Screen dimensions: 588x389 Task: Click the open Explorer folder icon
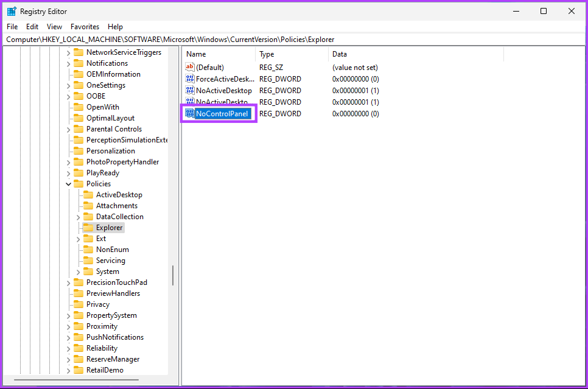click(88, 227)
